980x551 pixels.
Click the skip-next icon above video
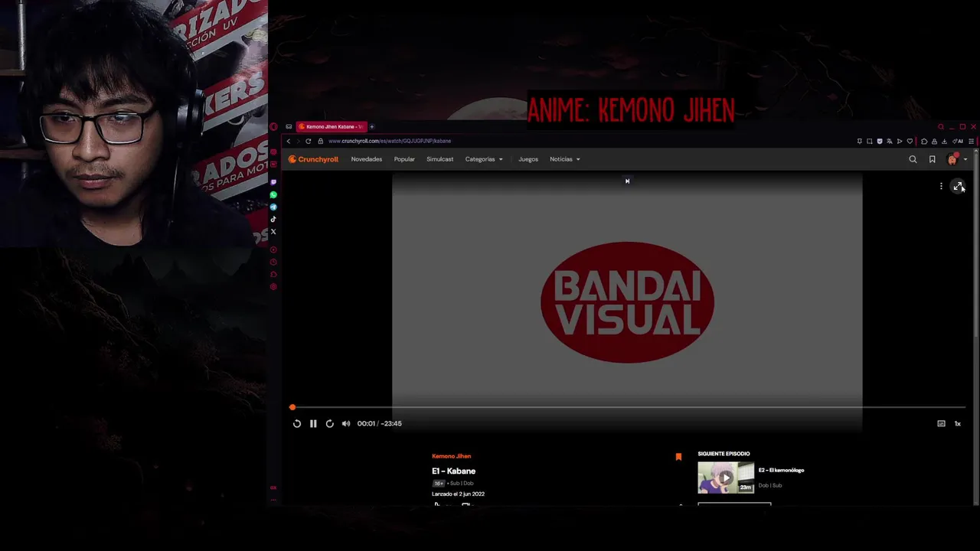pos(627,181)
